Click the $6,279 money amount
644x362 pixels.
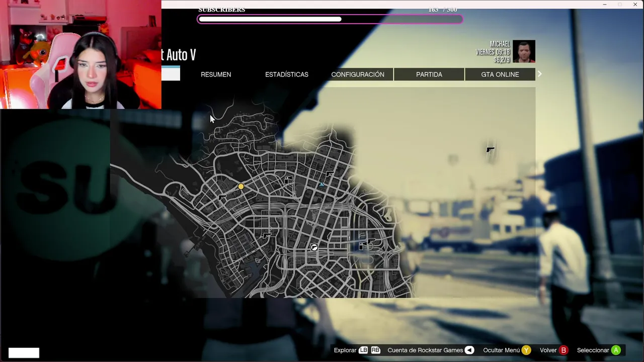[x=502, y=60]
